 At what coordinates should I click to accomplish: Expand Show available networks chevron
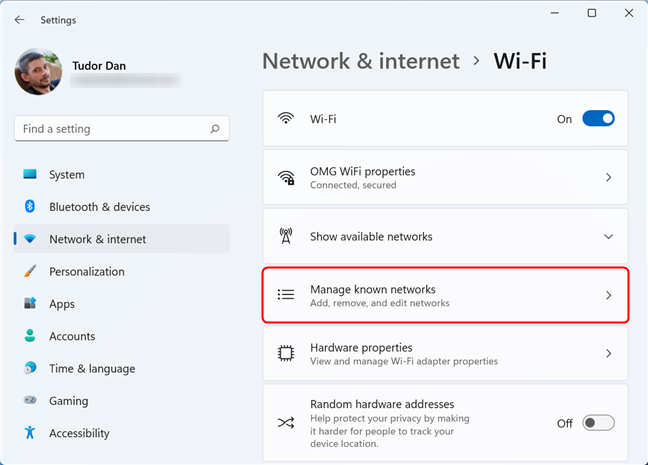(x=608, y=237)
